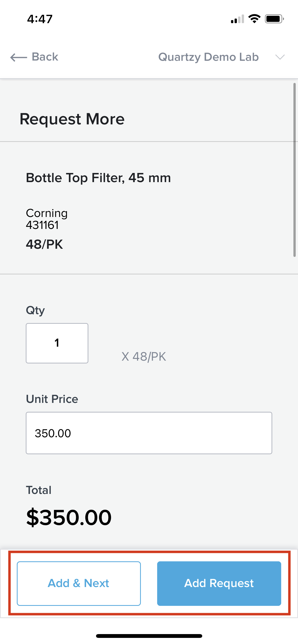
Task: Tap the Request More heading
Action: point(72,119)
